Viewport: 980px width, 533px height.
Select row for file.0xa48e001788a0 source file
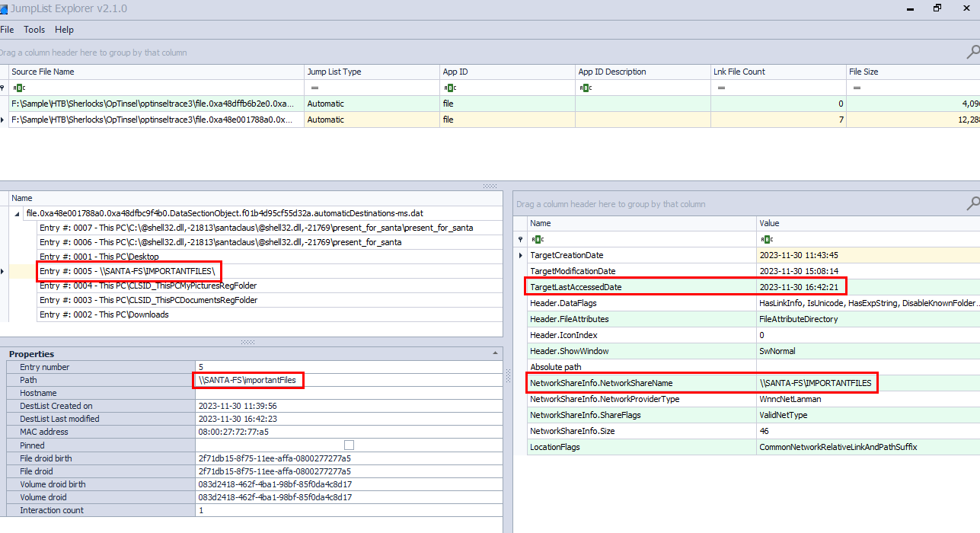(494, 120)
